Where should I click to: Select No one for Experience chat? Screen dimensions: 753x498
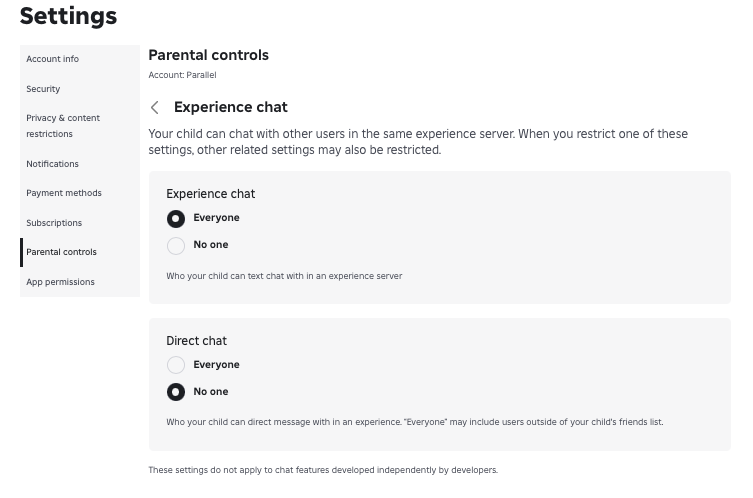176,245
